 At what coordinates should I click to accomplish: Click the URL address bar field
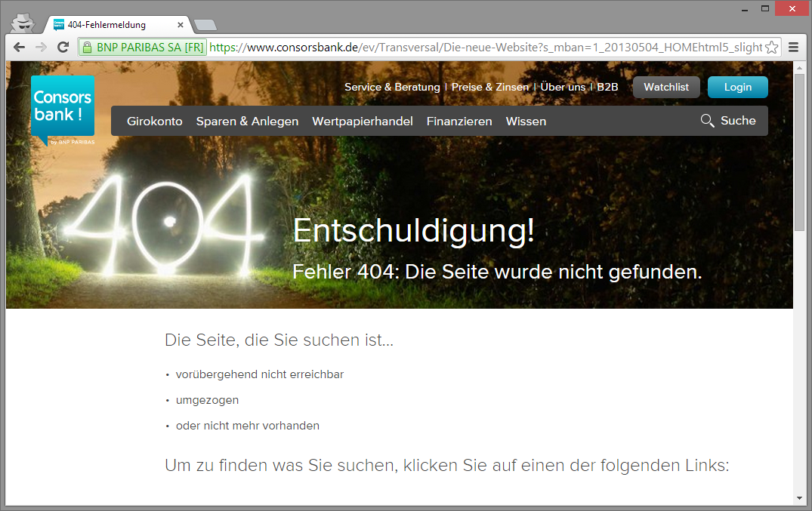point(483,47)
